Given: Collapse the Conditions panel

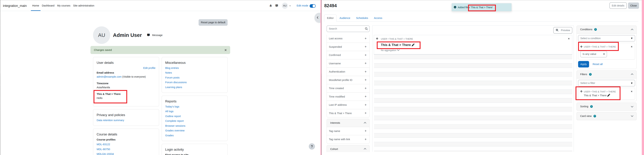Looking at the screenshot, I should coord(632,30).
